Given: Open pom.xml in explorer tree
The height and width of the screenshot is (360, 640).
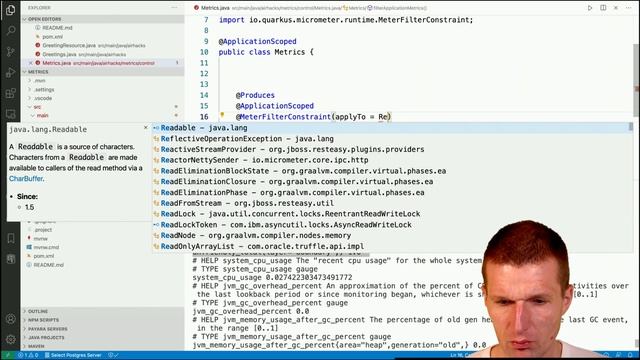Looking at the screenshot, I should [x=43, y=256].
